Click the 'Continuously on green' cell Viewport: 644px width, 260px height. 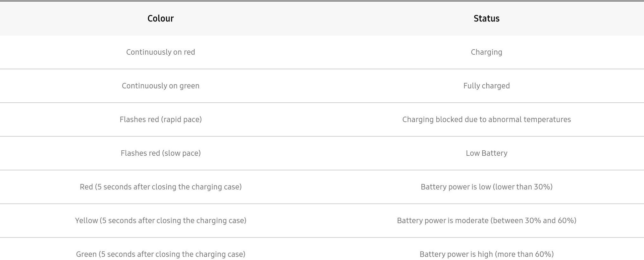point(160,86)
